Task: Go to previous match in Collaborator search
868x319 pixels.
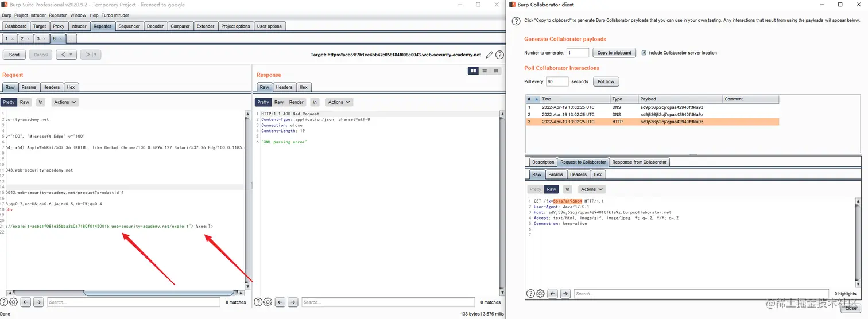Action: tap(553, 294)
